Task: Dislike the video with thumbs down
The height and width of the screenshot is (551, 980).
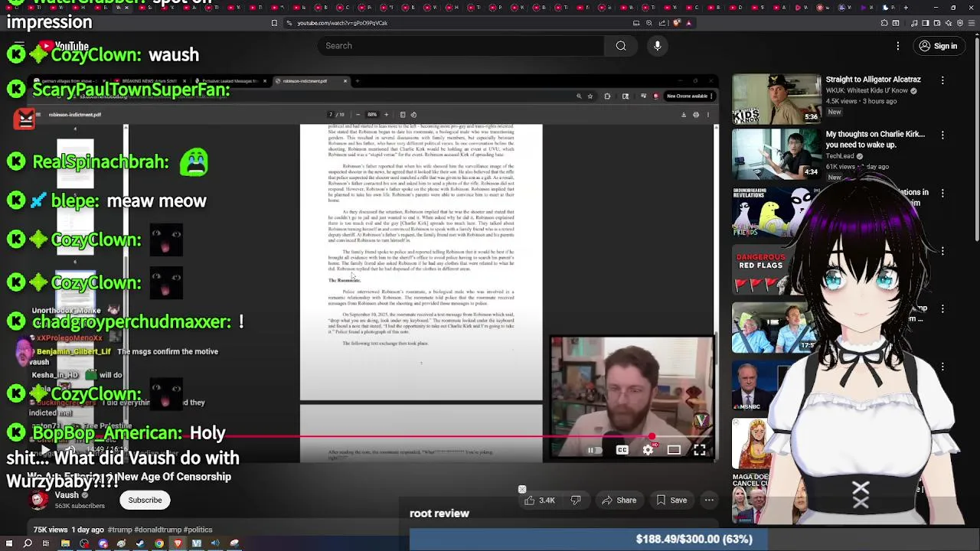Action: pos(576,500)
